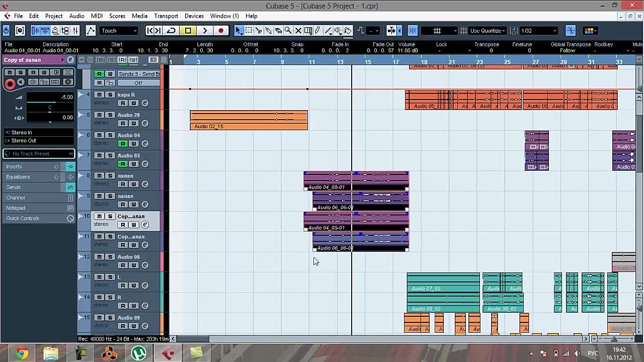Screen dimensions: 644x362
Task: Open the Use Quantize dropdown
Action: [x=489, y=31]
